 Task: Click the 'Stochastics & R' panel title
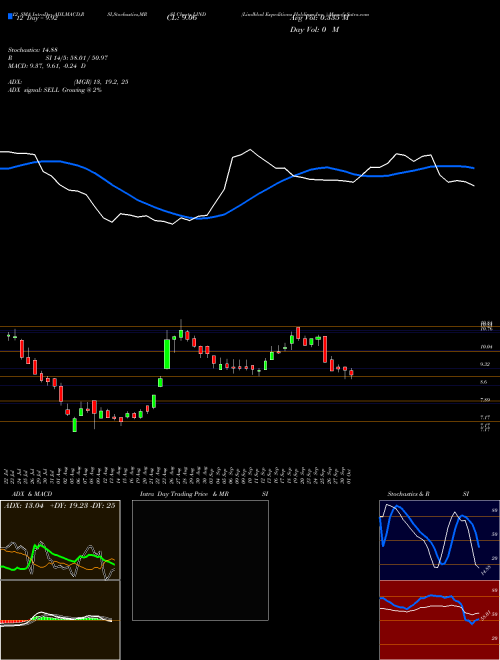pyautogui.click(x=408, y=494)
